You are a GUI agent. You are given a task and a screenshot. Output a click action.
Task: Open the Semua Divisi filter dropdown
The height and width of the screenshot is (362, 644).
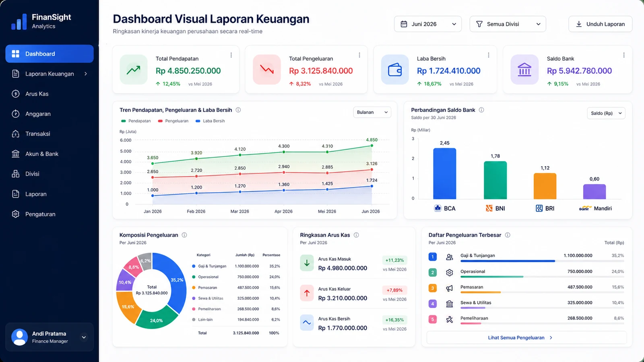[x=508, y=24]
